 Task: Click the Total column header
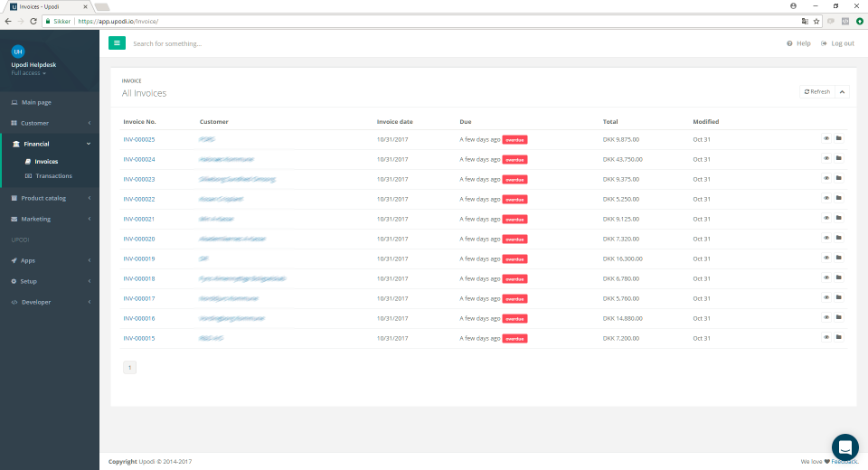pos(610,122)
